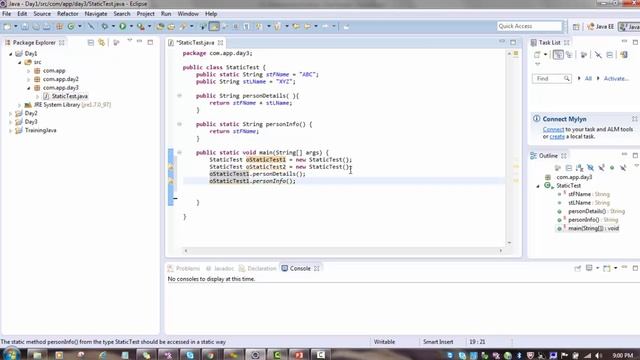Click the Print toolbar icon
The width and height of the screenshot is (640, 360).
coord(47,27)
